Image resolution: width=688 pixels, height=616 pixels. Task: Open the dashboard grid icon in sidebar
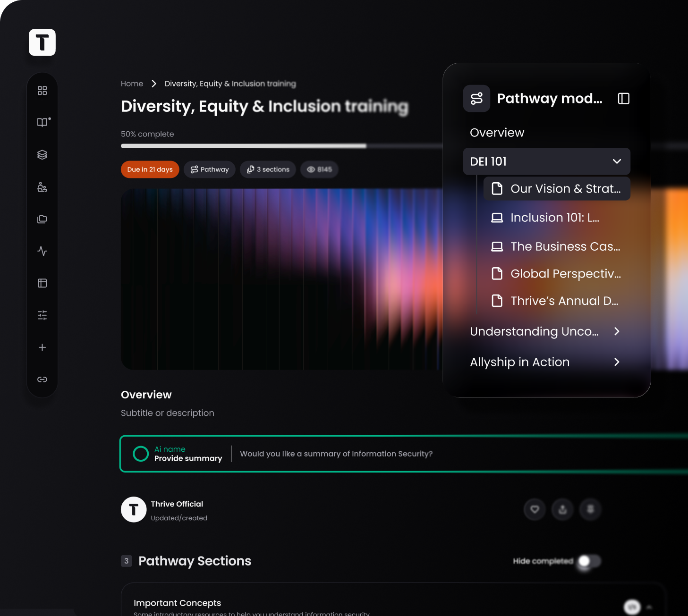(42, 90)
